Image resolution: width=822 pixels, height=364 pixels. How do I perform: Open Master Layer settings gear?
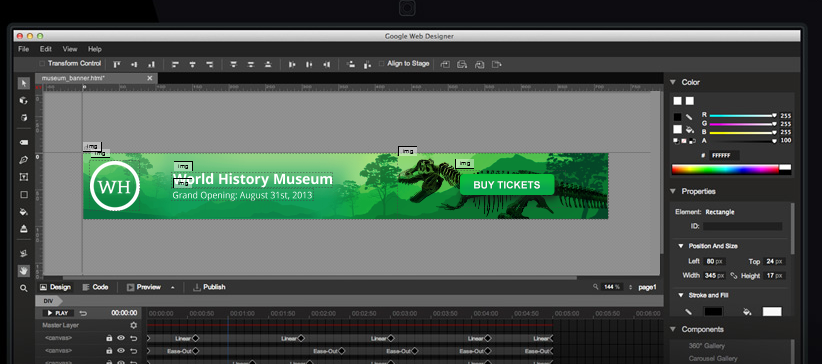(x=133, y=325)
